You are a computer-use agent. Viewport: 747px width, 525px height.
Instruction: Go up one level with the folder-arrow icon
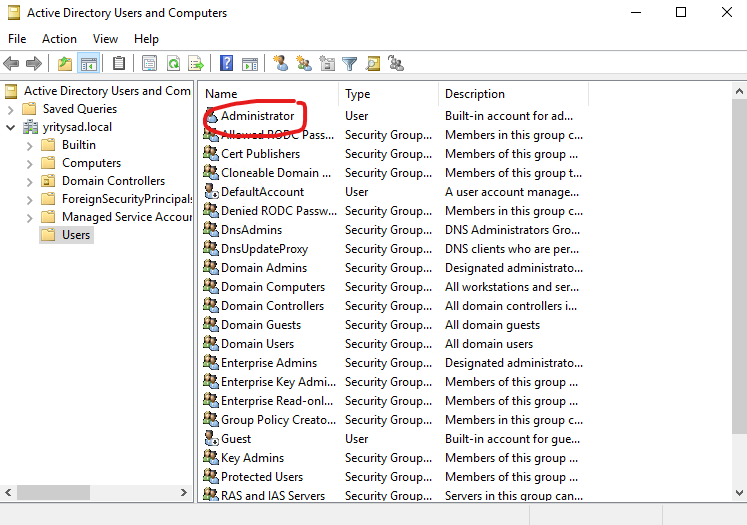coord(65,63)
